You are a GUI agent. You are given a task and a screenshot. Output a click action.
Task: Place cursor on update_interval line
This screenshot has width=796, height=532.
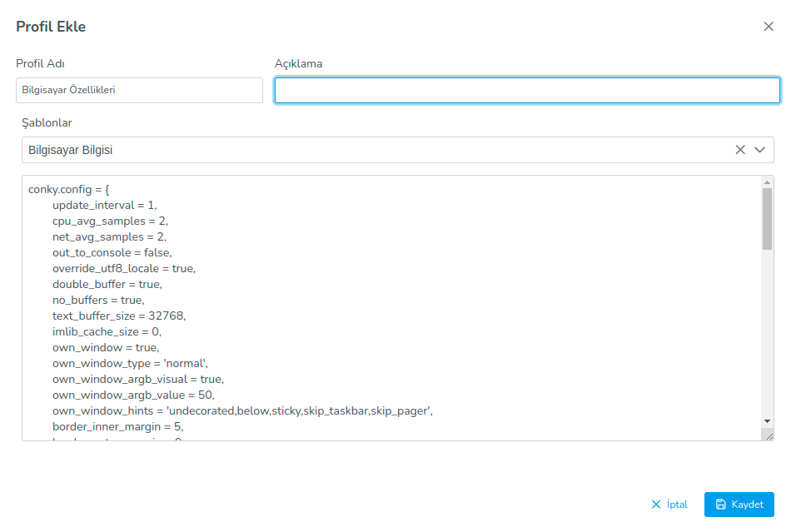(104, 205)
